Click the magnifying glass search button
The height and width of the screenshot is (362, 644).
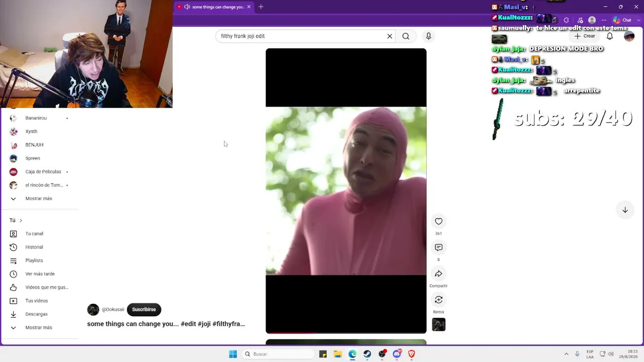pos(406,36)
